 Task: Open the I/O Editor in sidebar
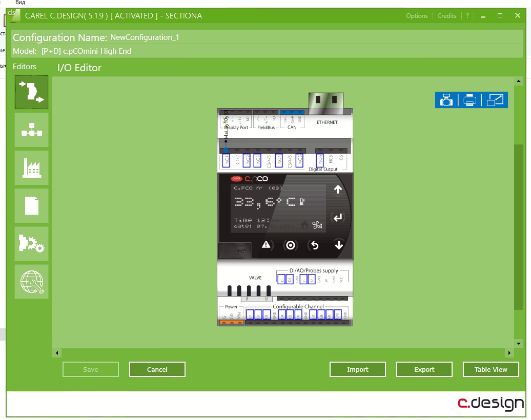pyautogui.click(x=31, y=92)
